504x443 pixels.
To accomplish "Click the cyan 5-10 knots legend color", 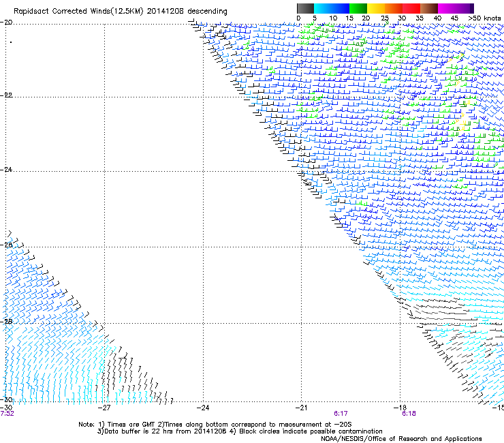I will point(322,8).
